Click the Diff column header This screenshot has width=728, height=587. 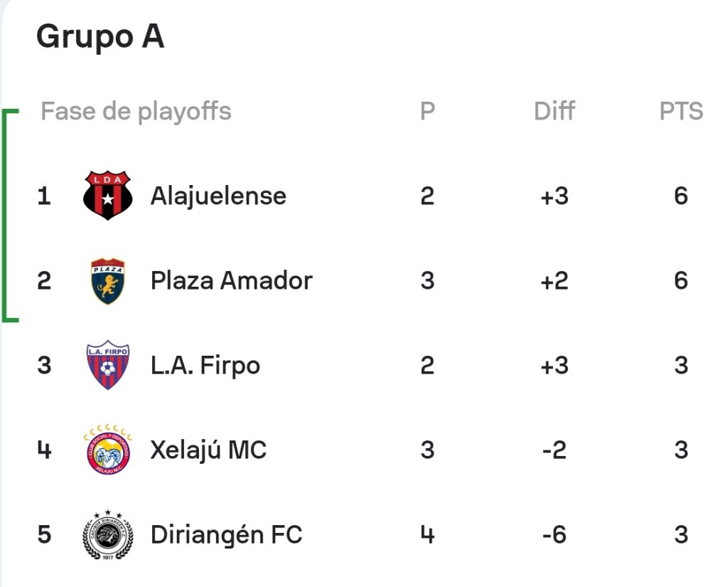click(555, 111)
